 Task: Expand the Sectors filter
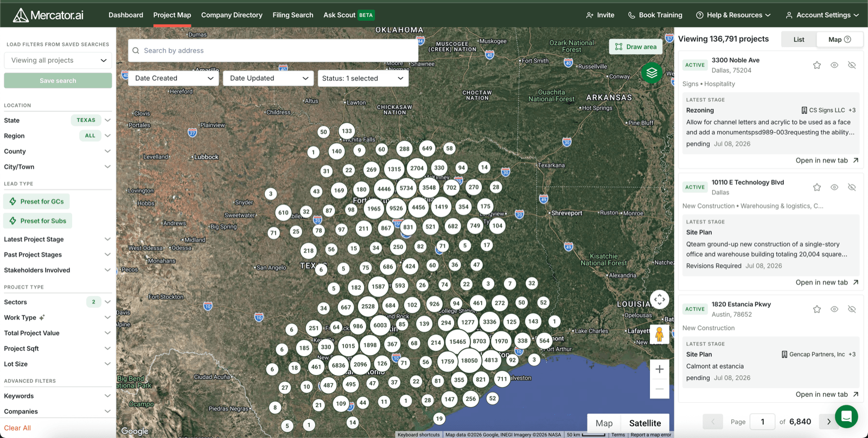click(x=58, y=302)
